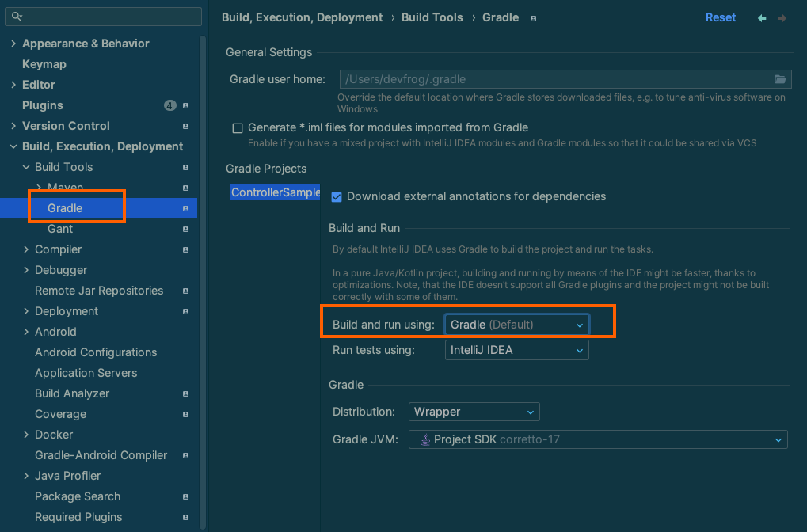807x532 pixels.
Task: Enable Generate *.iml files for modules checkbox
Action: (238, 128)
